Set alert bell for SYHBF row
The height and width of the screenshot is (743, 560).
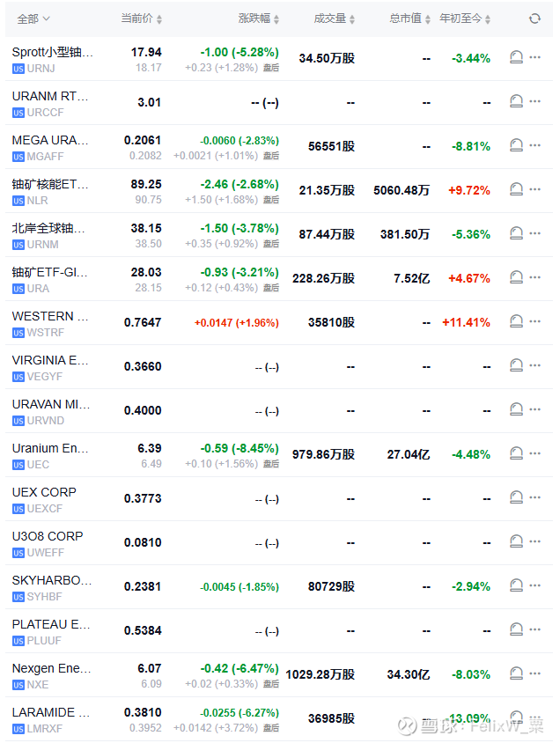tap(516, 586)
